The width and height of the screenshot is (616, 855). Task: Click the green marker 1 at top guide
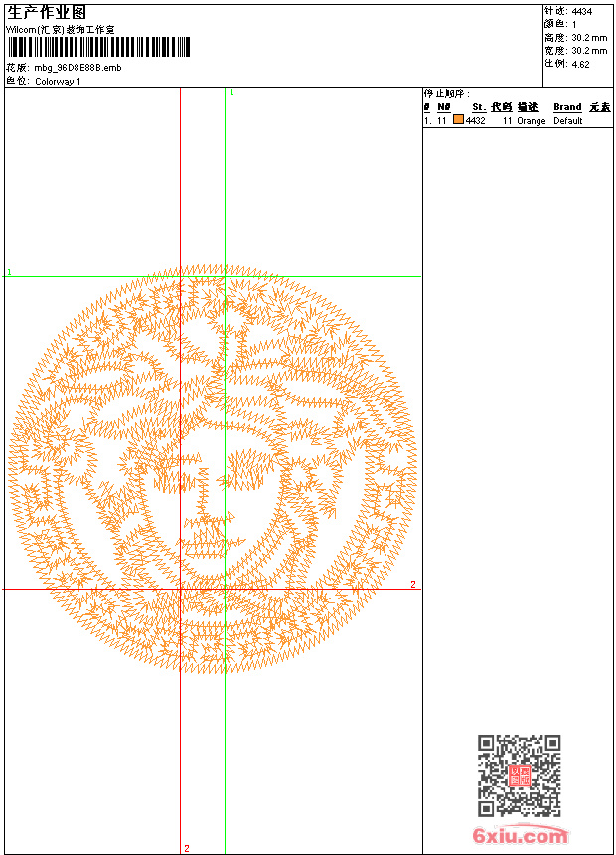(x=231, y=92)
